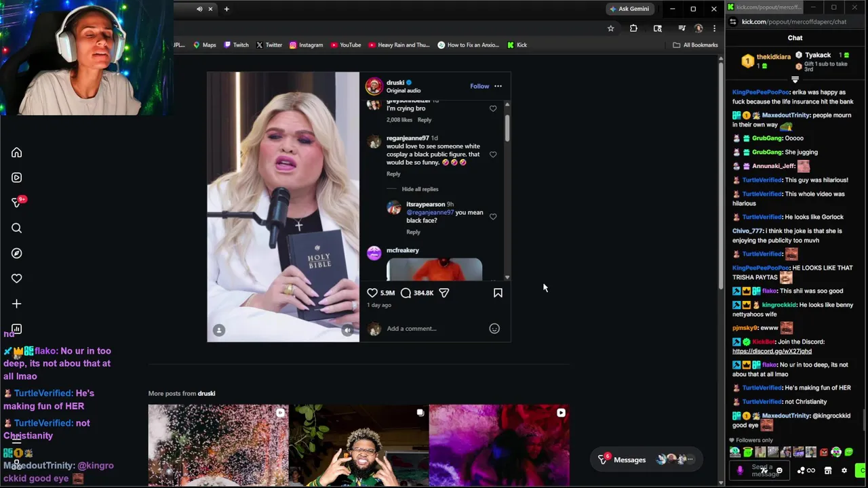Click comment list scrollbar

[507, 127]
